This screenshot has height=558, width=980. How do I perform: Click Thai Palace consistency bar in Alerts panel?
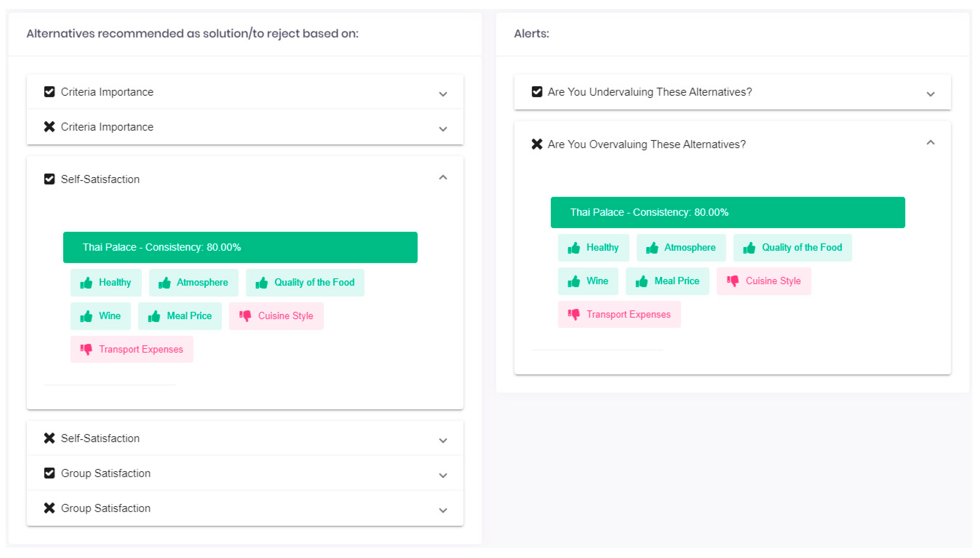[x=728, y=212]
